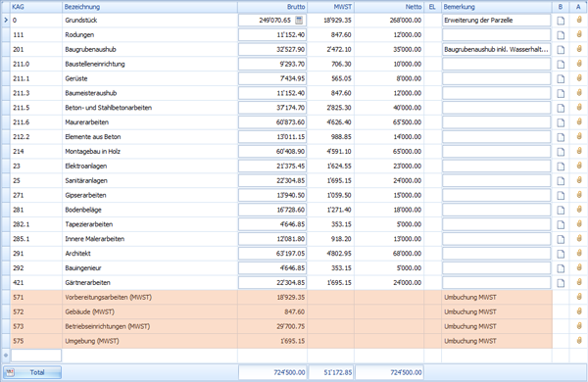Viewport: 588px width, 382px height.
Task: Open the document icon for Baustelleneinrichtung row
Action: (561, 65)
